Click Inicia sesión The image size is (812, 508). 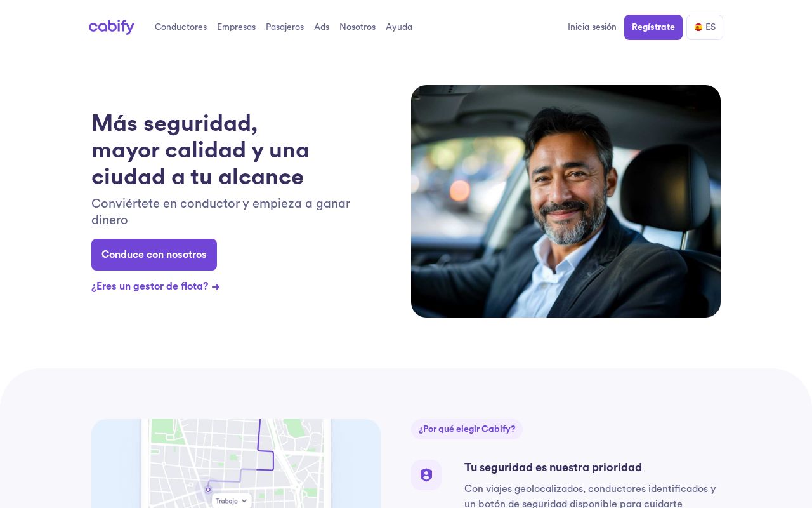click(x=592, y=27)
